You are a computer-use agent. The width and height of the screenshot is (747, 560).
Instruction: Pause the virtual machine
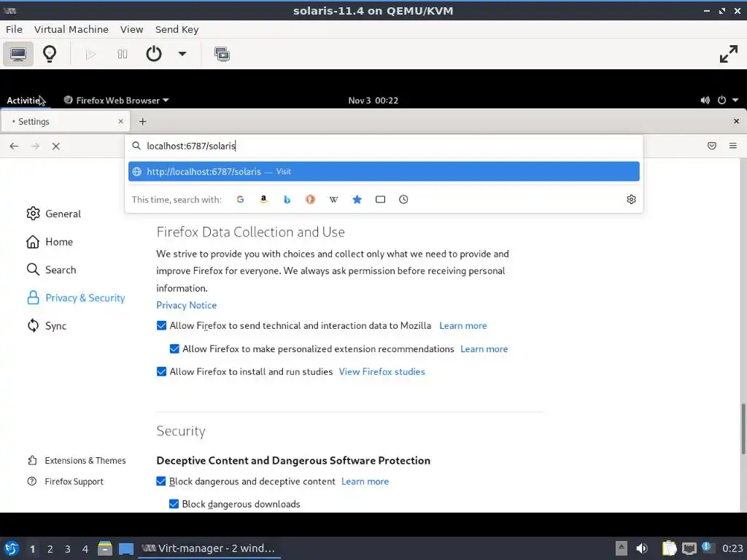[x=123, y=54]
